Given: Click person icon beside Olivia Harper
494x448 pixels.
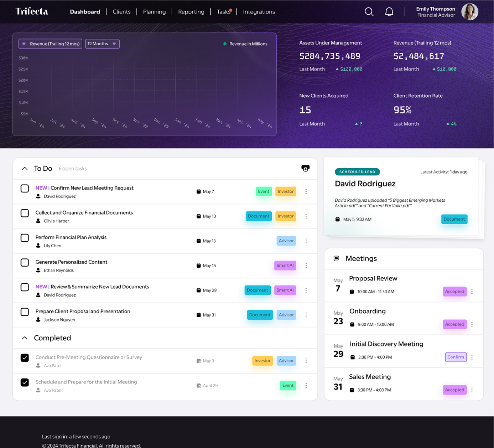Looking at the screenshot, I should pyautogui.click(x=38, y=221).
